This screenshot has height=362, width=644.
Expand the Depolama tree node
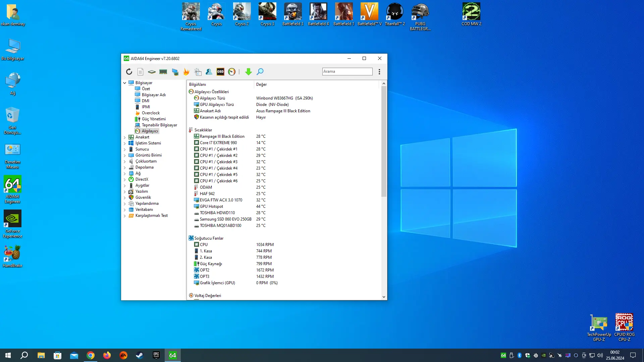[x=125, y=168]
